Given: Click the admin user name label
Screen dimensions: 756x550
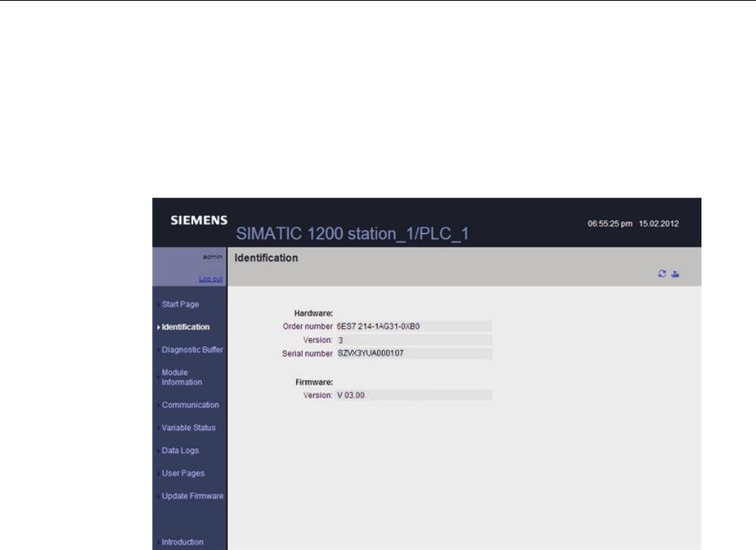Looking at the screenshot, I should coord(213,257).
